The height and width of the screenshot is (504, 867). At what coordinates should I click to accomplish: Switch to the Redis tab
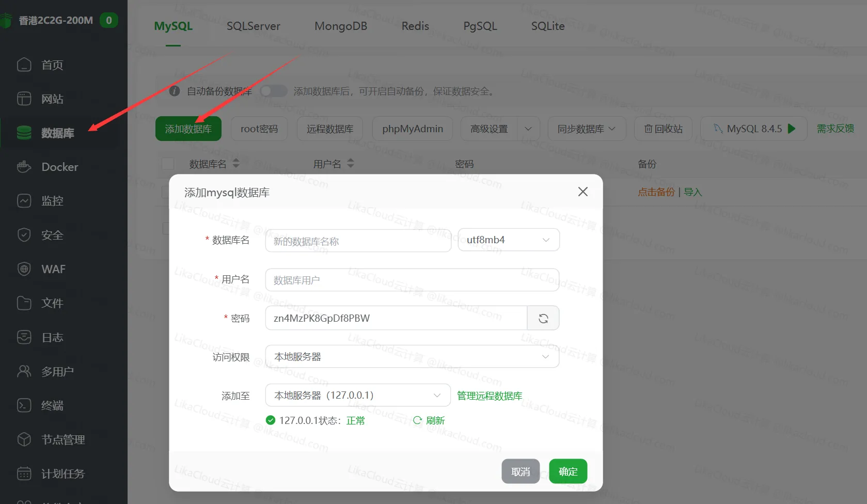point(415,26)
